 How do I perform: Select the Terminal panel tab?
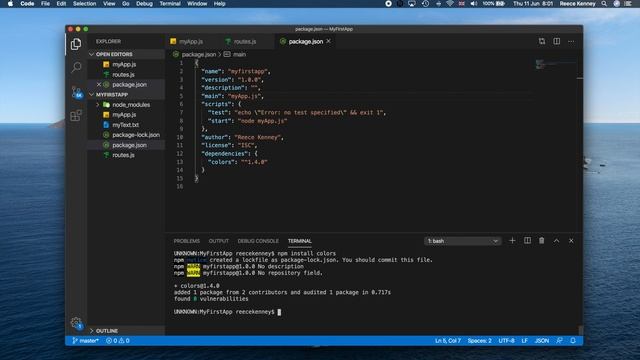click(300, 241)
